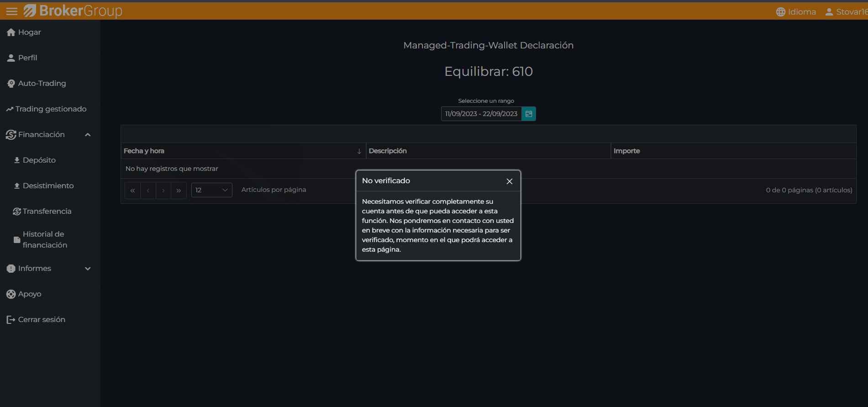This screenshot has width=868, height=407.
Task: View Historial de financiación
Action: click(41, 239)
